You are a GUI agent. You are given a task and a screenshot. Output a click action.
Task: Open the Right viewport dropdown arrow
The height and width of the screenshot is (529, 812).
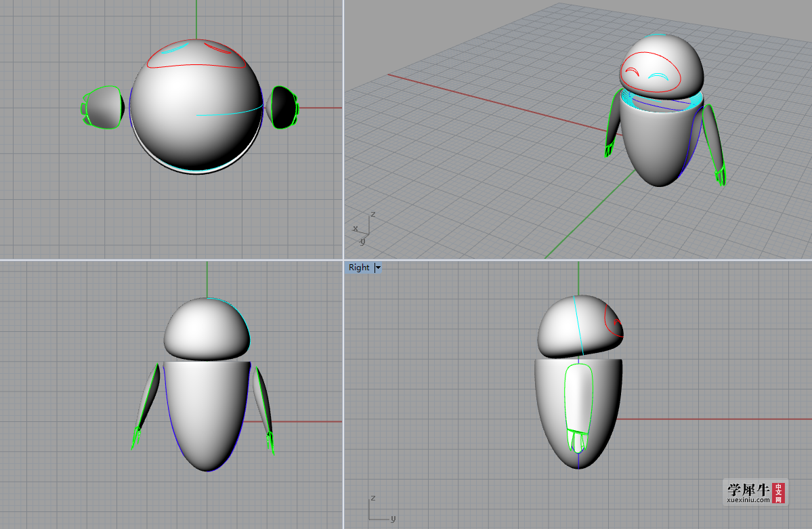coord(378,268)
